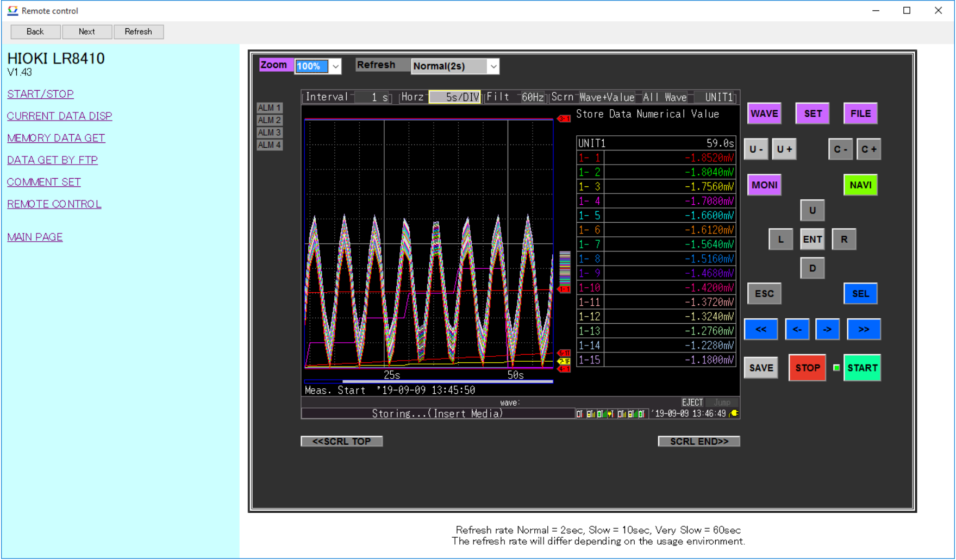Viewport: 956px width, 560px height.
Task: Click the ALM 2 alarm indicator
Action: point(269,120)
